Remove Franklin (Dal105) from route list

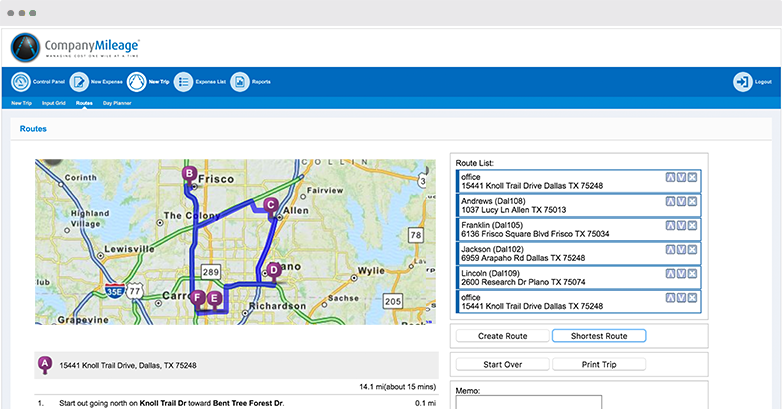pyautogui.click(x=692, y=225)
